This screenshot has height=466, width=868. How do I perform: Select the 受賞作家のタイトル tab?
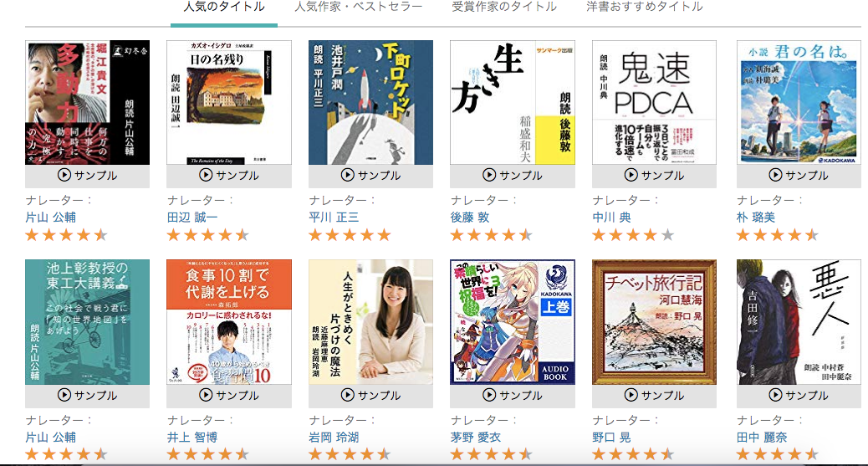click(x=504, y=8)
